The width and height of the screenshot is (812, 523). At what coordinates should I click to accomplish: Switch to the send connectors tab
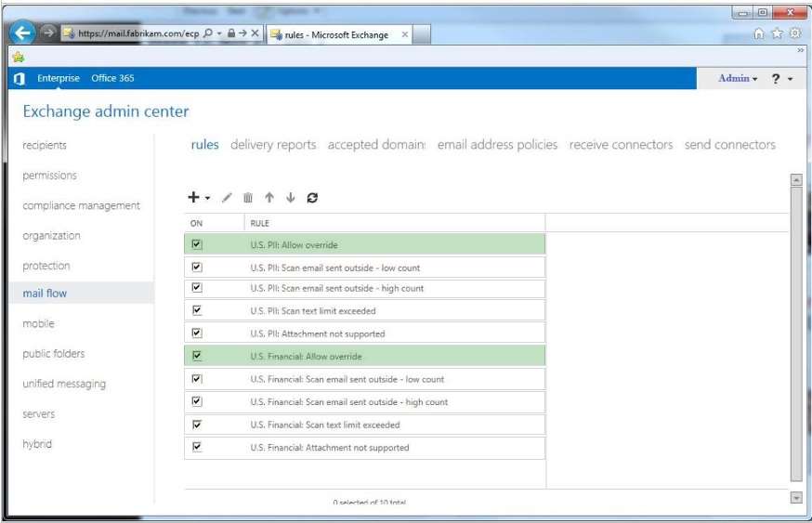pos(729,145)
